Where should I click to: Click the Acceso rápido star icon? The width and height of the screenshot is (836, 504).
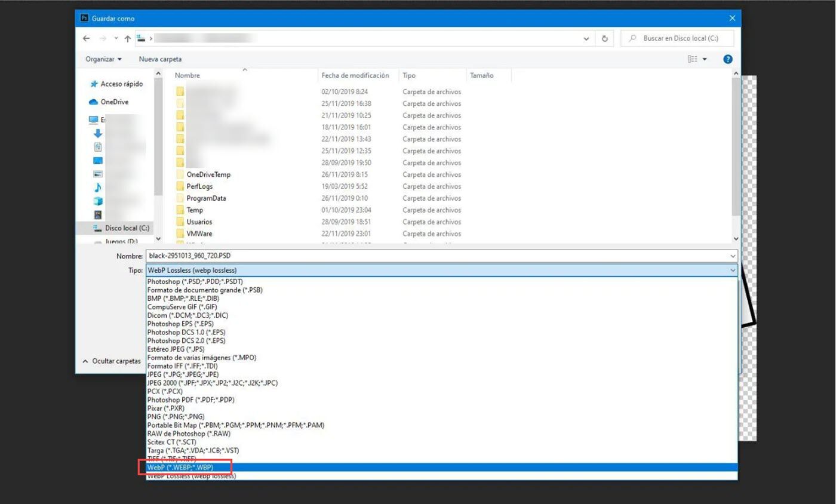coord(94,84)
